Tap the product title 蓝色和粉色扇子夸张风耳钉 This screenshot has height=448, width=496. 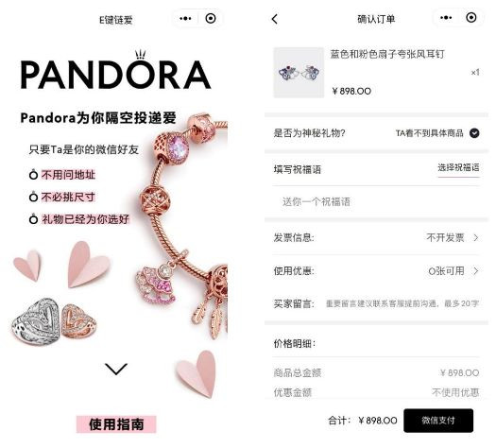point(387,54)
